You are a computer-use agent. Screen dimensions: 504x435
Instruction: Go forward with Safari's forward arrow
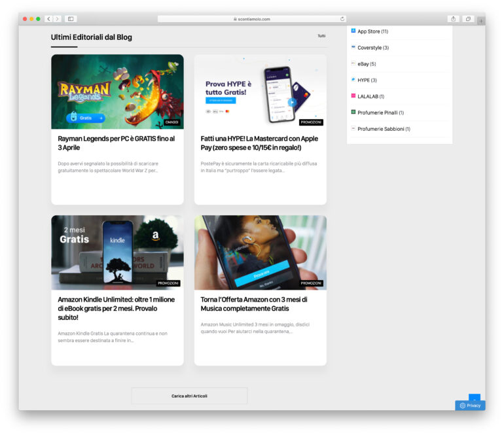(x=57, y=19)
